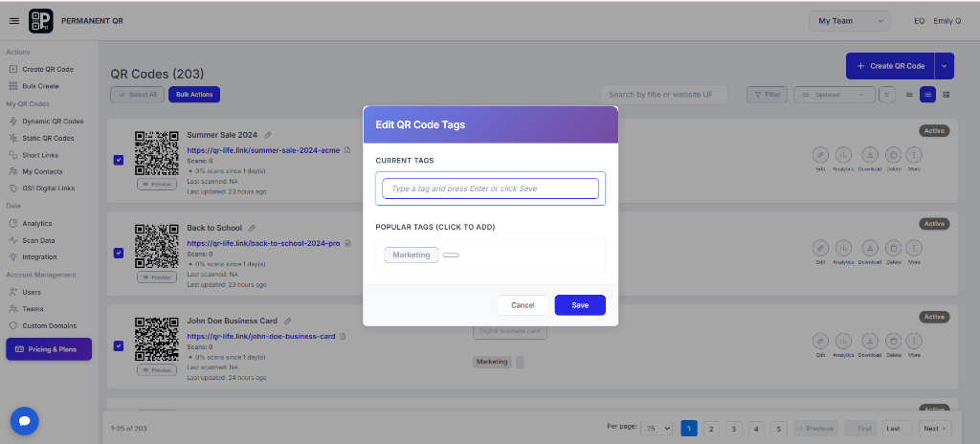
Task: Click Download icon for Summer Sale 2024
Action: [x=869, y=154]
